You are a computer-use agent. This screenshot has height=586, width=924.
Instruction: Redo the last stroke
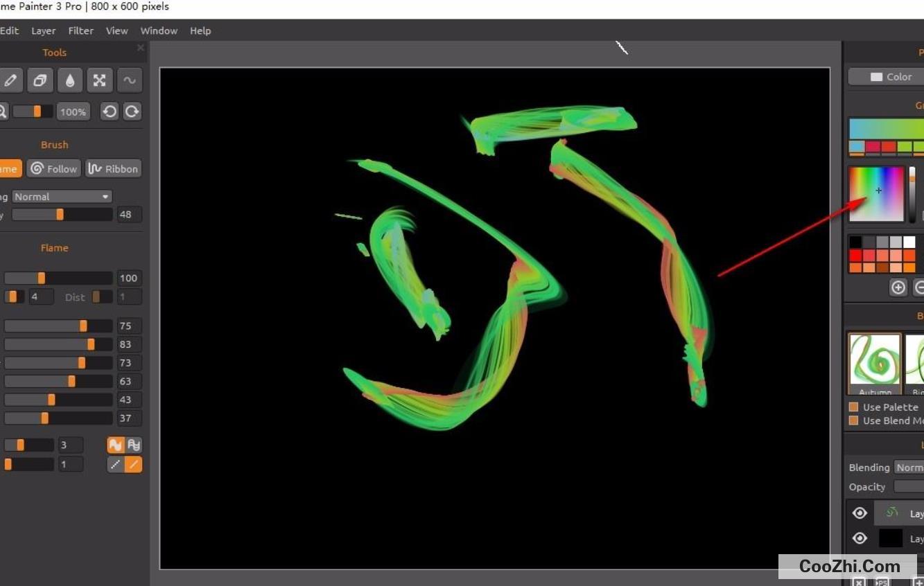[x=132, y=112]
